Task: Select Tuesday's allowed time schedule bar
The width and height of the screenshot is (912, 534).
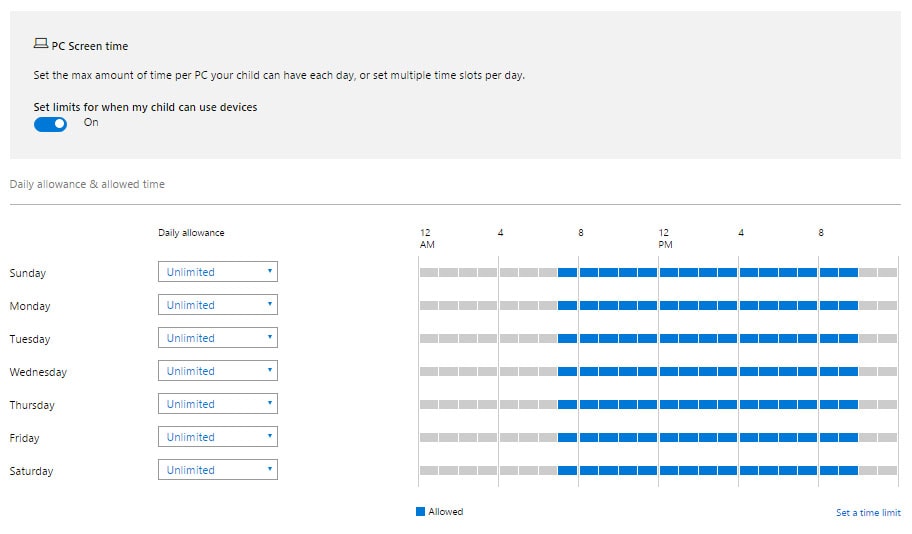Action: pyautogui.click(x=707, y=338)
